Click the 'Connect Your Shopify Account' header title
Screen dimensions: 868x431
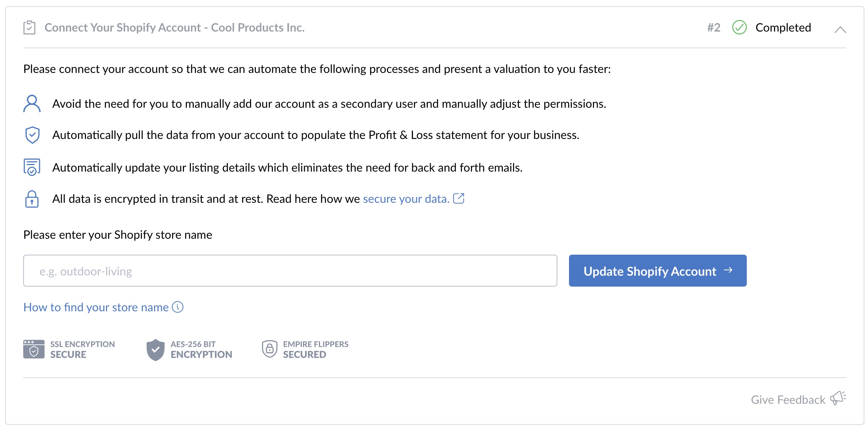(174, 28)
